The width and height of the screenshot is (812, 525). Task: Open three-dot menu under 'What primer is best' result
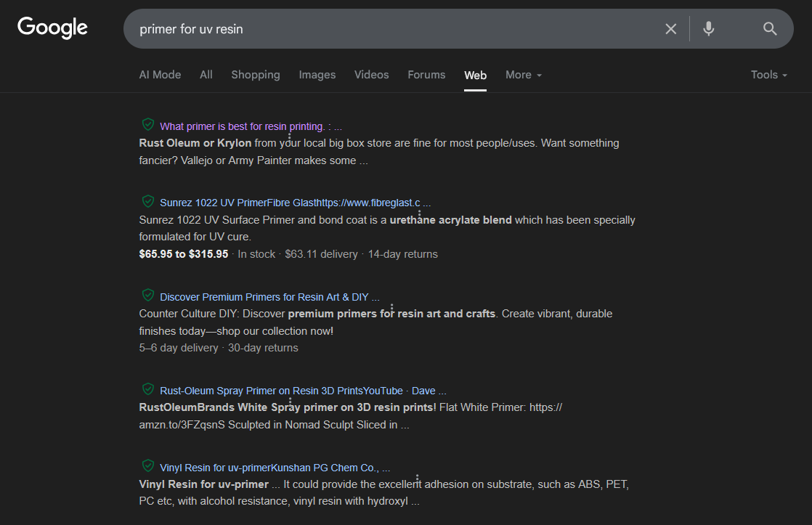pos(289,137)
